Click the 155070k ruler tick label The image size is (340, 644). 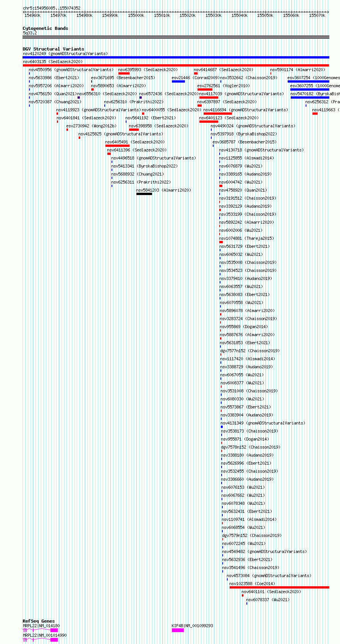pos(317,15)
